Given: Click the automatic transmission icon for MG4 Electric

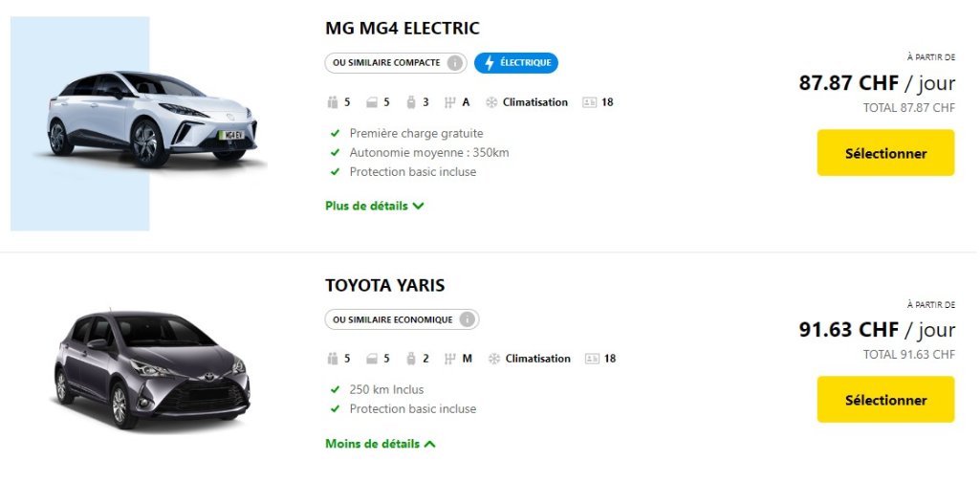Looking at the screenshot, I should click(449, 102).
